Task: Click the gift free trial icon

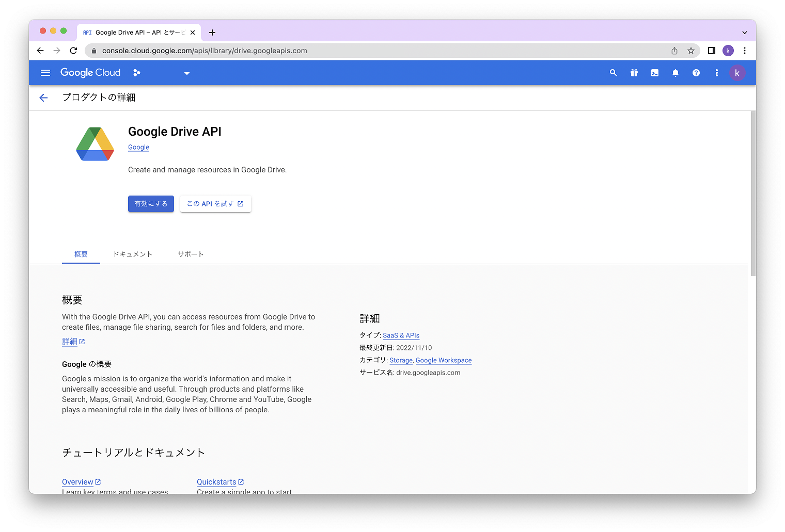Action: [634, 73]
